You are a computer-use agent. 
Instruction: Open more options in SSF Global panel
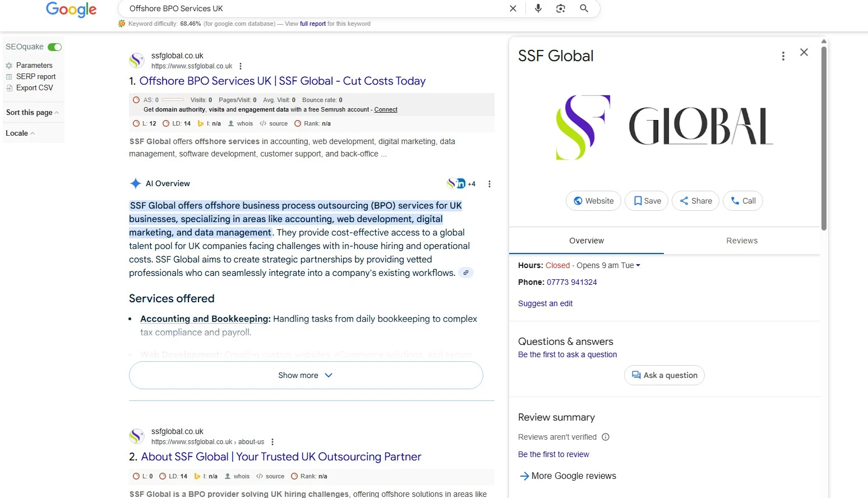pos(783,56)
